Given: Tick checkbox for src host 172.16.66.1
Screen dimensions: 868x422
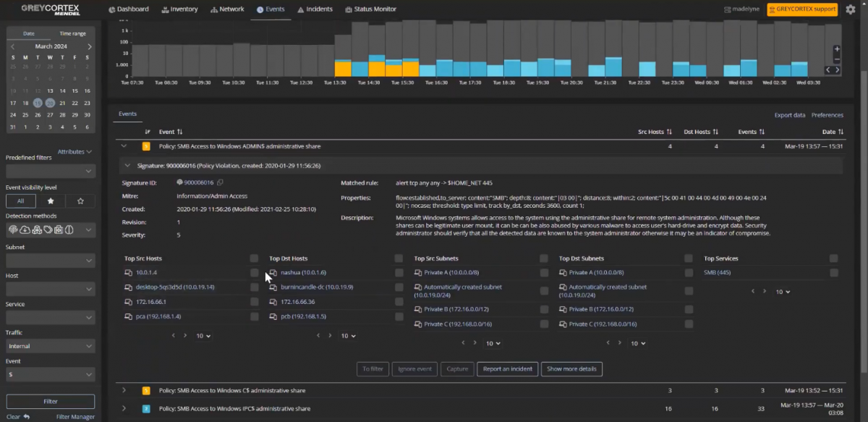Looking at the screenshot, I should tap(254, 302).
